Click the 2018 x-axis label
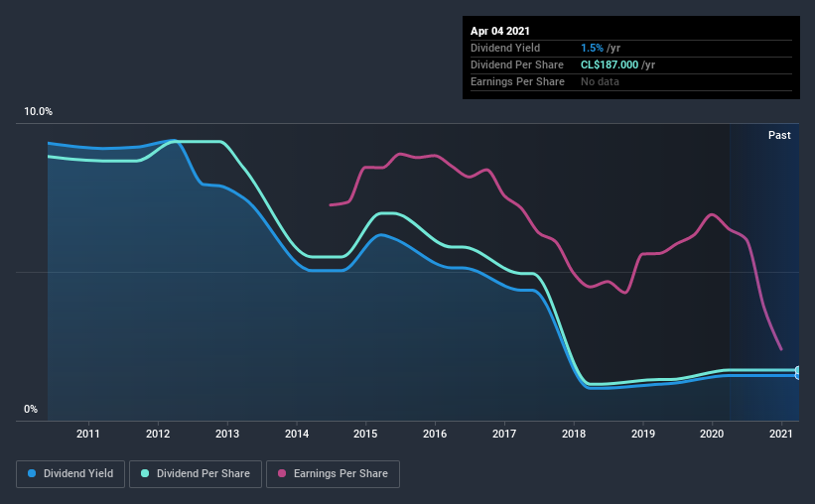 [x=574, y=434]
